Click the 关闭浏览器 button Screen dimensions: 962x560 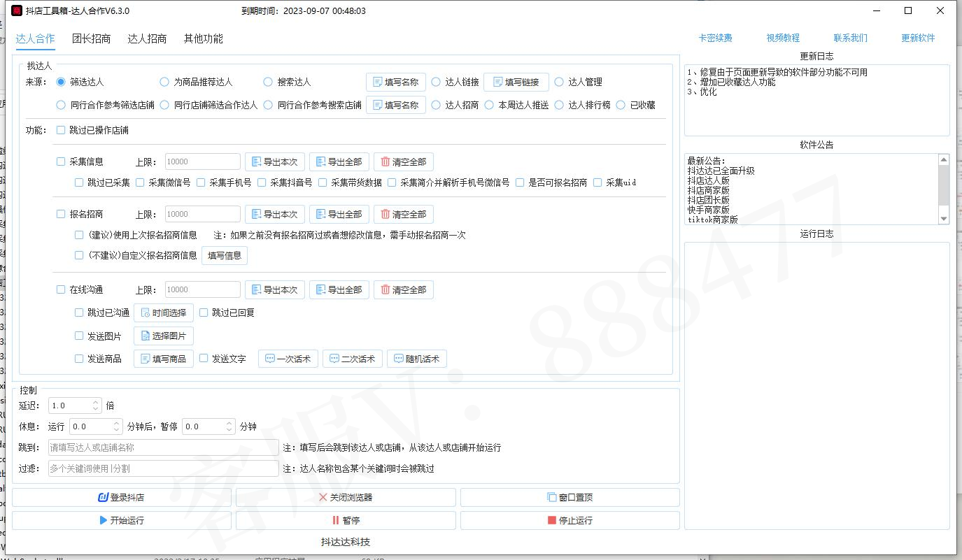pos(346,497)
